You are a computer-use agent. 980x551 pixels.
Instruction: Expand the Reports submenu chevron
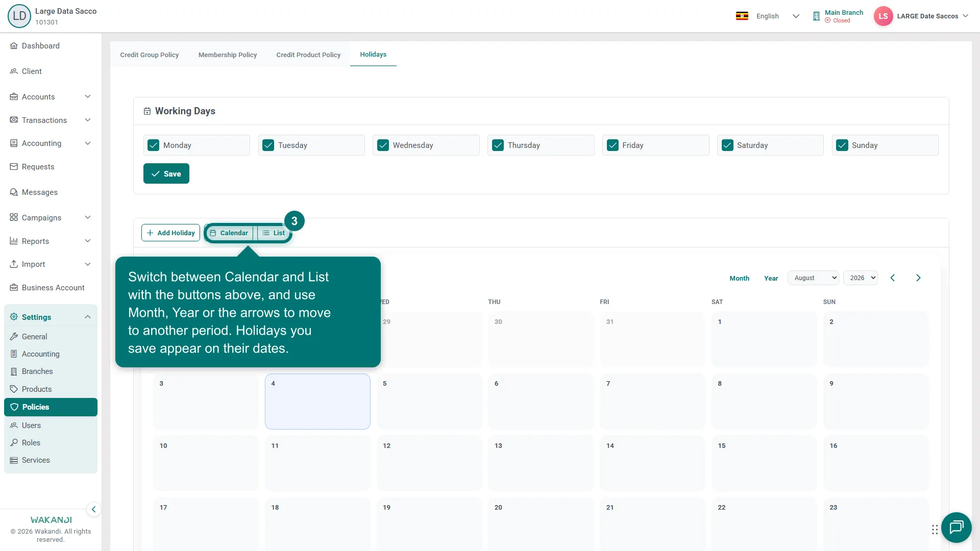coord(88,241)
